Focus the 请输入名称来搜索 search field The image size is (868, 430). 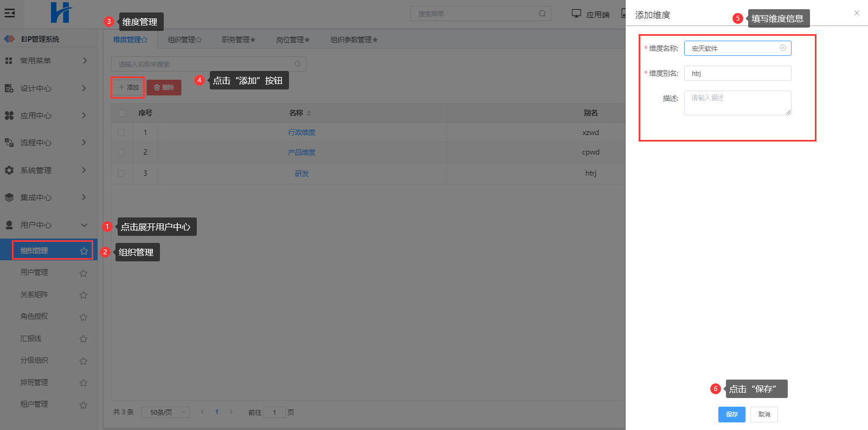pyautogui.click(x=209, y=64)
